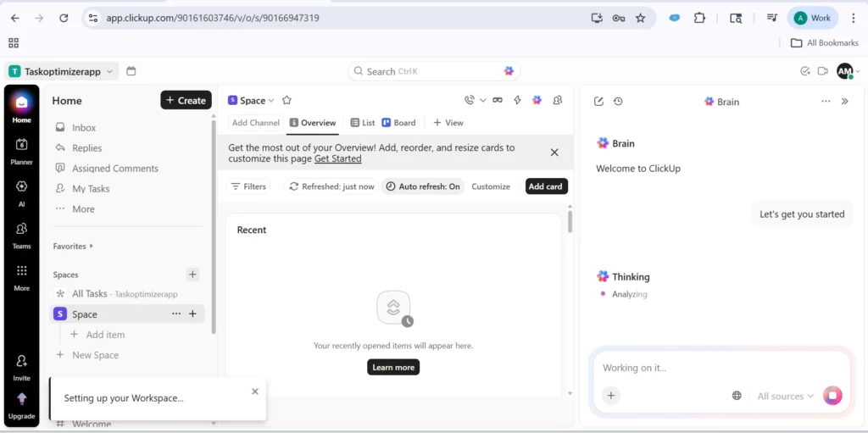Screen dimensions: 868x433
Task: Expand the Favorites section
Action: 73,246
